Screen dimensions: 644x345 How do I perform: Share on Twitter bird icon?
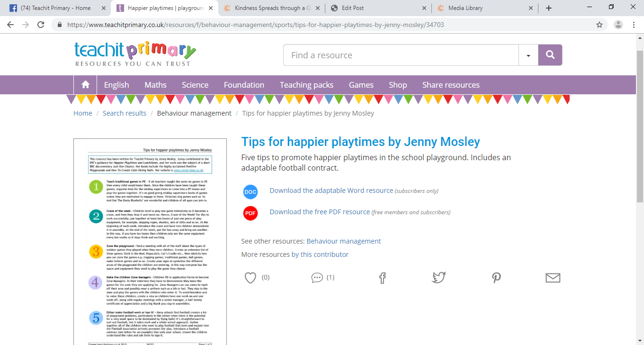[439, 278]
